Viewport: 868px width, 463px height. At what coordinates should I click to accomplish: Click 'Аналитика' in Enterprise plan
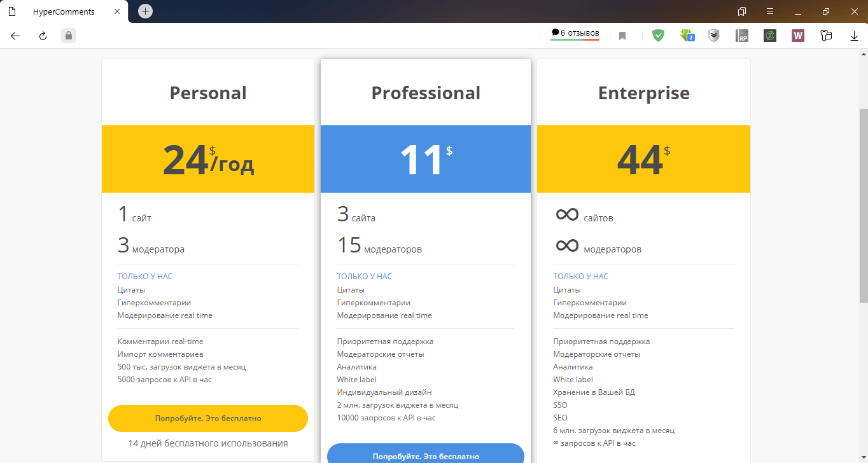click(x=573, y=367)
